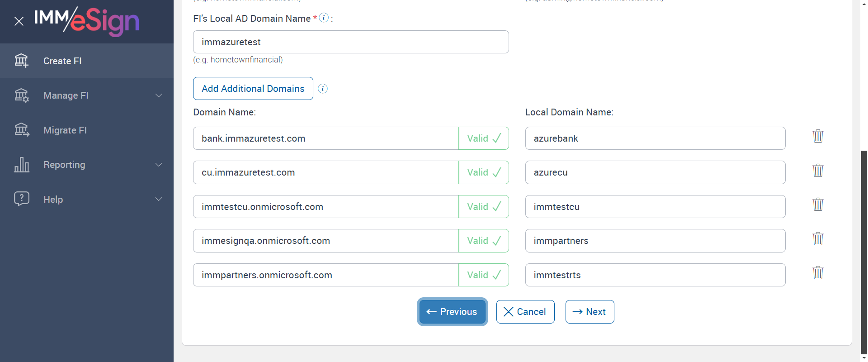
Task: Click the Add Additional Domains button
Action: [x=253, y=89]
